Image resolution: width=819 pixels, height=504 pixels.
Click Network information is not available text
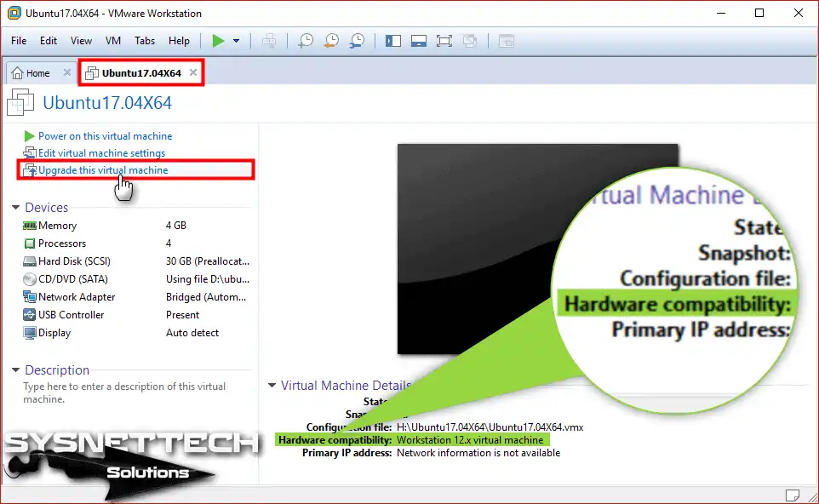pyautogui.click(x=478, y=453)
